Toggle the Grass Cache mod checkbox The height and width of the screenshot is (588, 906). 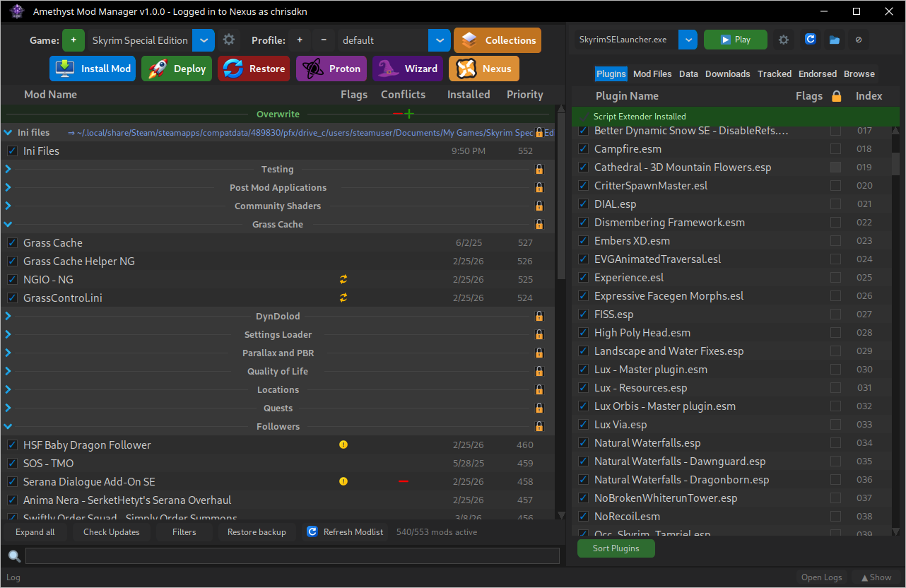pos(12,242)
